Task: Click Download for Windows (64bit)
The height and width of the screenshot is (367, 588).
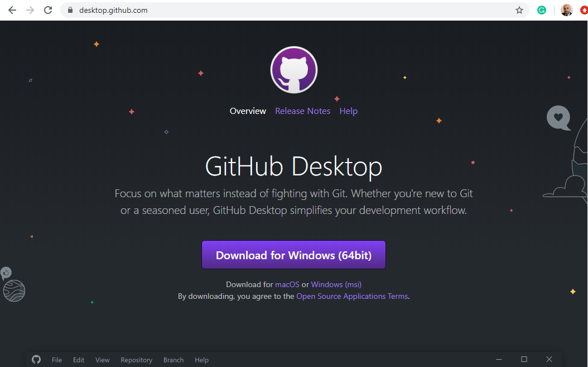Action: point(293,255)
